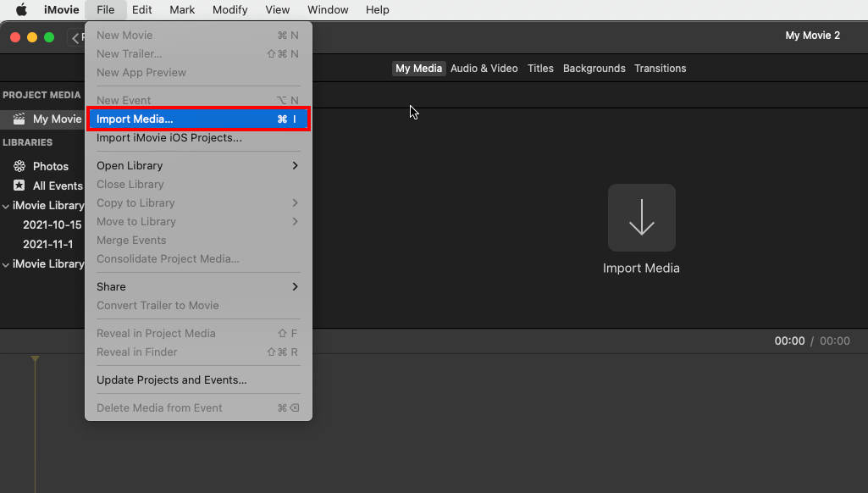Open the iMovie application menu
868x493 pixels.
pyautogui.click(x=62, y=9)
